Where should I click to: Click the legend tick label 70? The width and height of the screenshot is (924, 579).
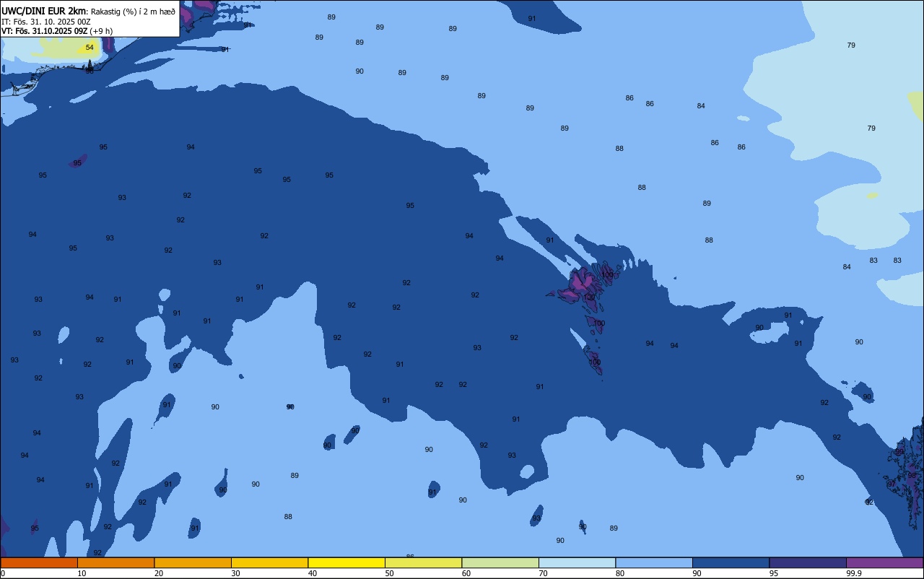543,573
